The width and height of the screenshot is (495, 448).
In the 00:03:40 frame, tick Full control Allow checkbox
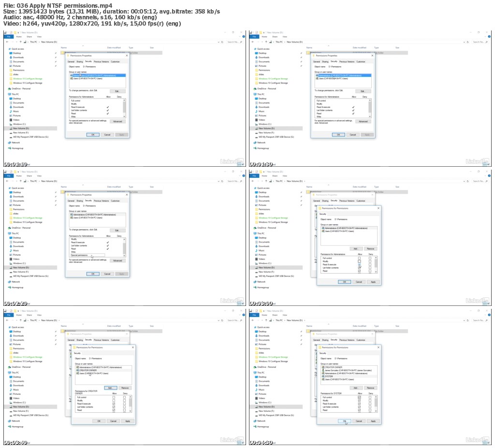pos(114,397)
